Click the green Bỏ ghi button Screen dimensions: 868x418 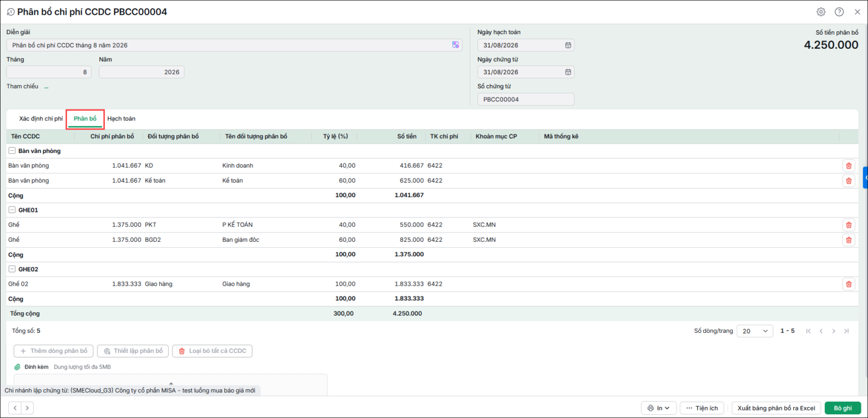click(843, 408)
